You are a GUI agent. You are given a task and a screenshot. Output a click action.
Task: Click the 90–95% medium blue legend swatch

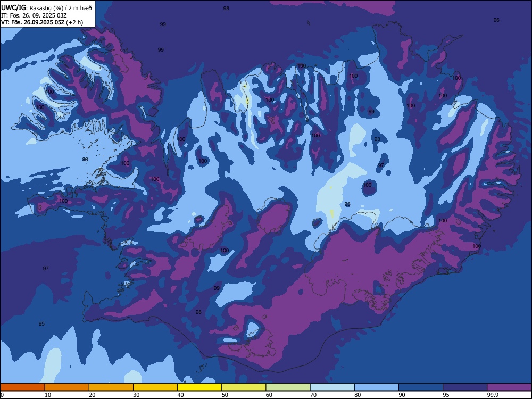click(x=421, y=387)
